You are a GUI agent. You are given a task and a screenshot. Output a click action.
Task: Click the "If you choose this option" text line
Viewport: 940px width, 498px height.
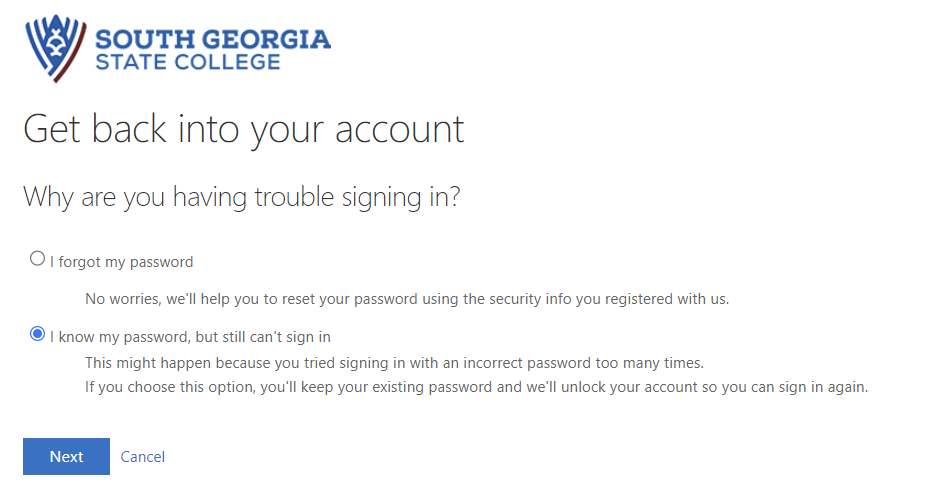[476, 387]
